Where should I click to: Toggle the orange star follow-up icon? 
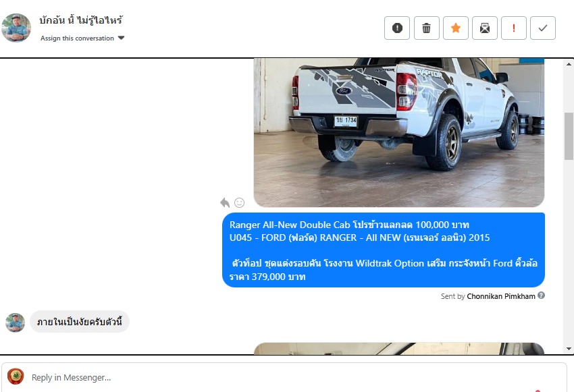(456, 28)
